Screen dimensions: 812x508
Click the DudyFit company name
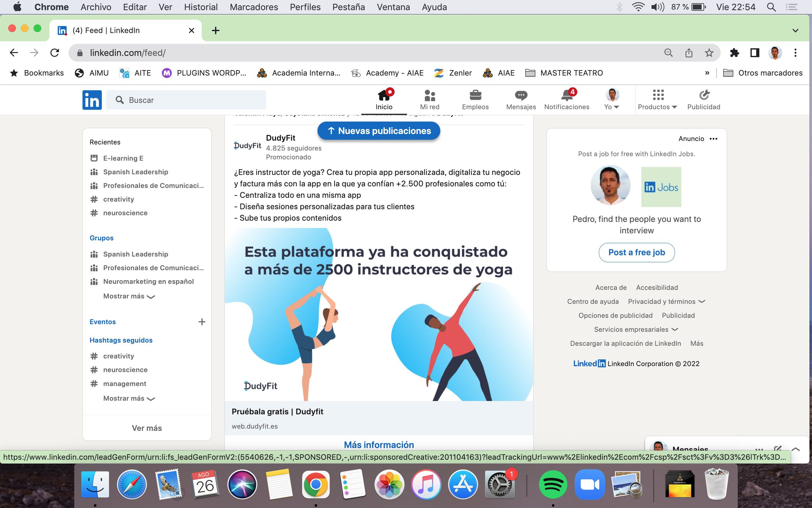pos(280,138)
